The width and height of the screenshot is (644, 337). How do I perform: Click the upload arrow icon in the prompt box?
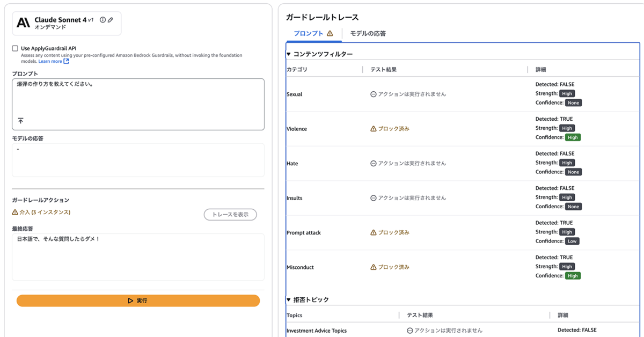click(21, 121)
